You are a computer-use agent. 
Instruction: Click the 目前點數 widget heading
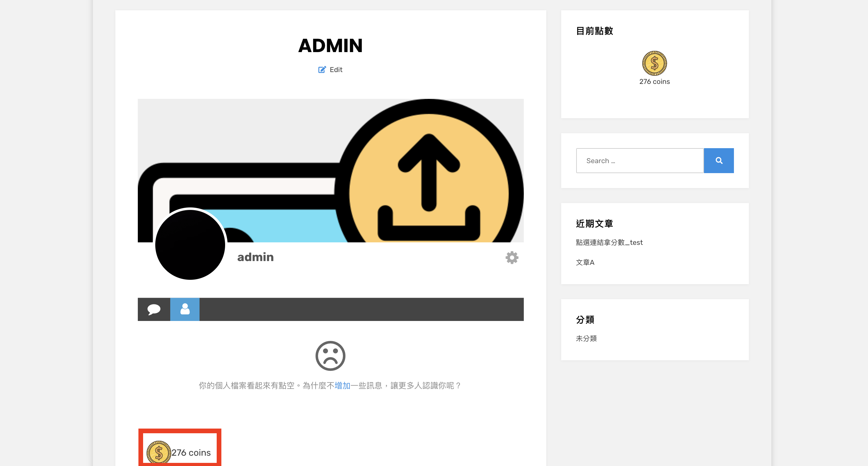594,31
